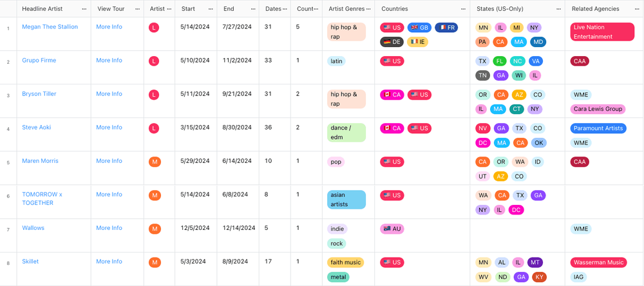Image resolution: width=644 pixels, height=286 pixels.
Task: Click More Info for Wallows
Action: pos(109,227)
